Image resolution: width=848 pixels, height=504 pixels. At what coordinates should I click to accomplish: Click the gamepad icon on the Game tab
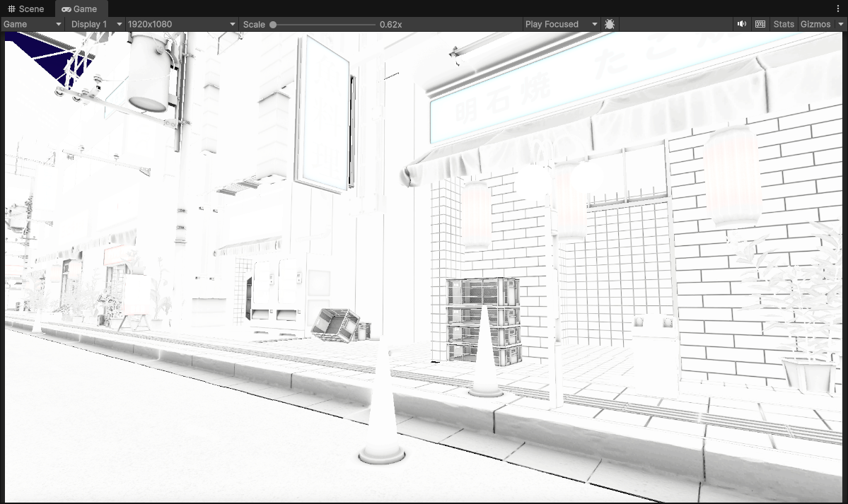tap(66, 9)
